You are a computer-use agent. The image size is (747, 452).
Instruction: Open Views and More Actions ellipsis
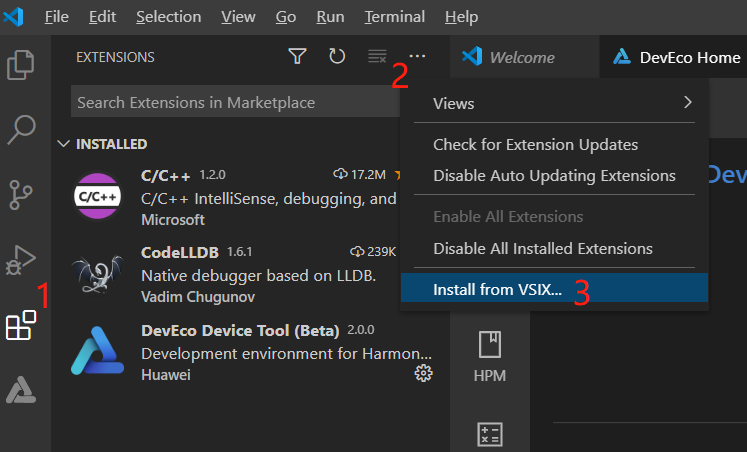pos(418,57)
